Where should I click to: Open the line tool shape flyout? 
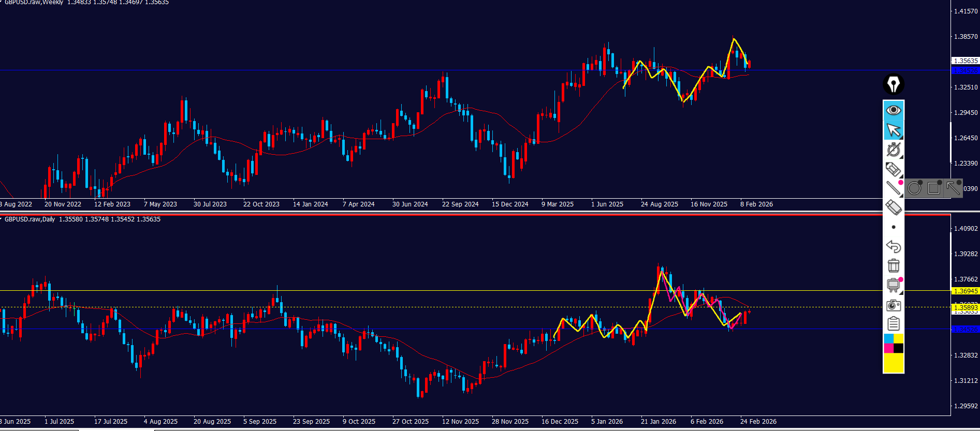(894, 188)
